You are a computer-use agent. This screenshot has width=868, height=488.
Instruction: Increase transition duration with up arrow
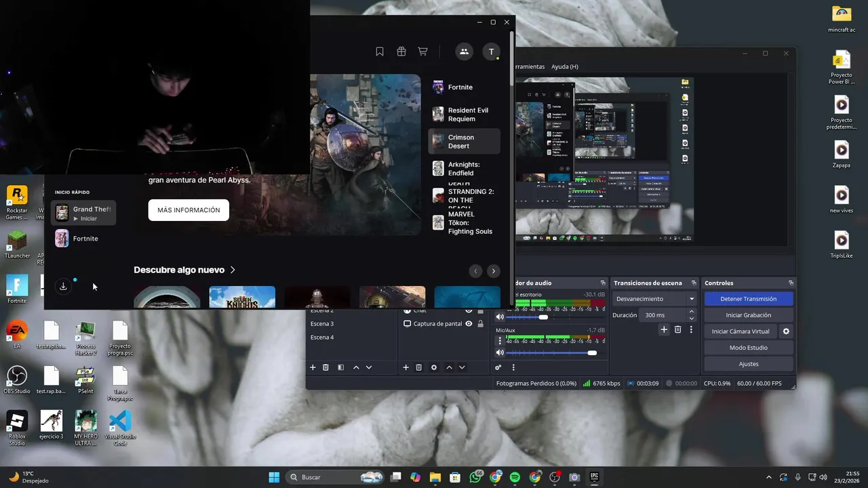[692, 312]
